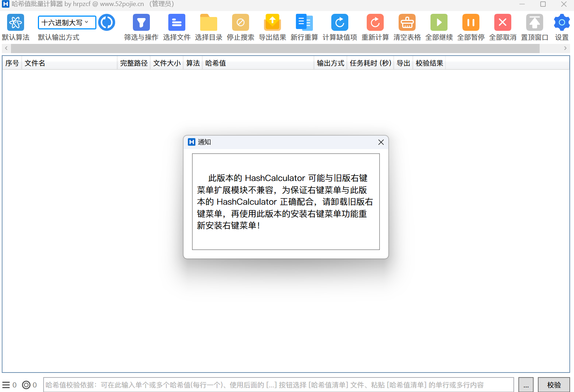Image resolution: width=574 pixels, height=392 pixels.
Task: Click the 导出结果 export icon
Action: [x=272, y=23]
